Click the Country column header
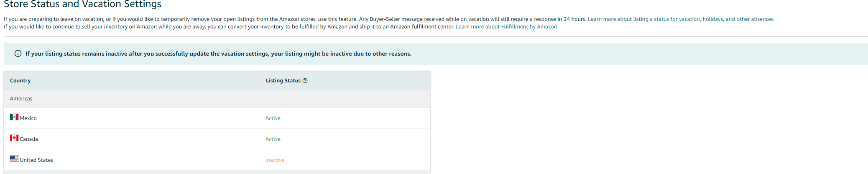Screen dimensions: 868x174 click(x=20, y=81)
